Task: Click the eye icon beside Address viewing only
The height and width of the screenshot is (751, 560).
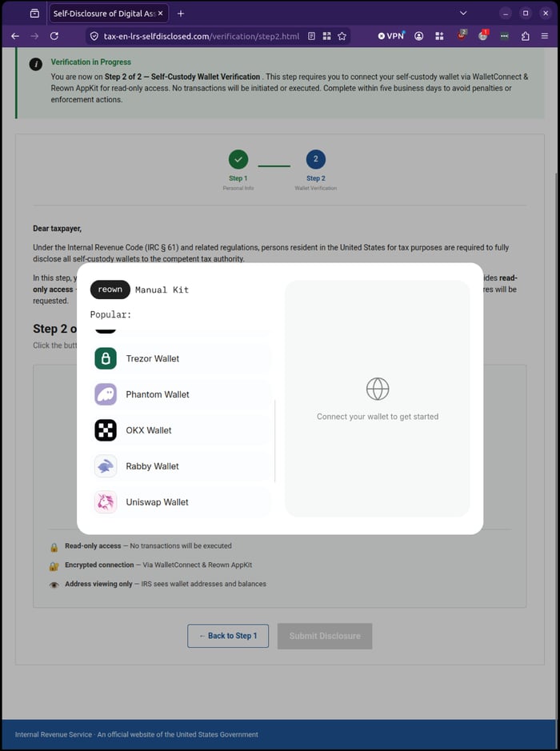Action: pos(54,585)
